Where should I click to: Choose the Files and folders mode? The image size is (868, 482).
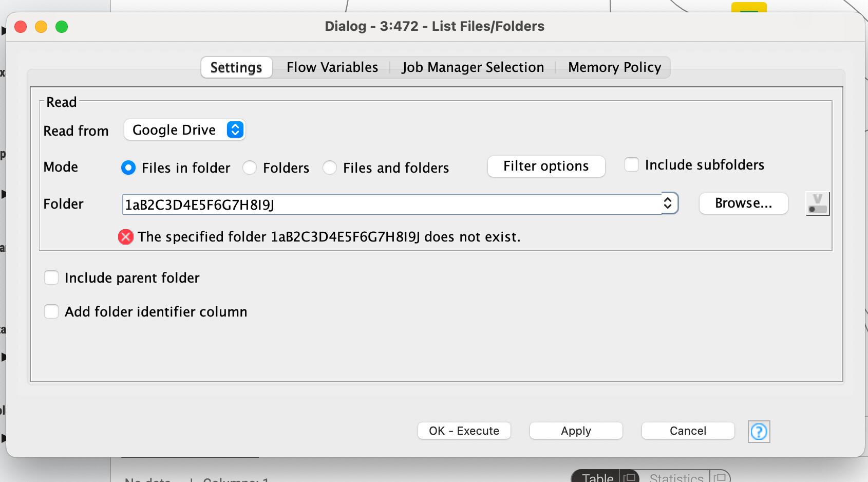(x=330, y=168)
